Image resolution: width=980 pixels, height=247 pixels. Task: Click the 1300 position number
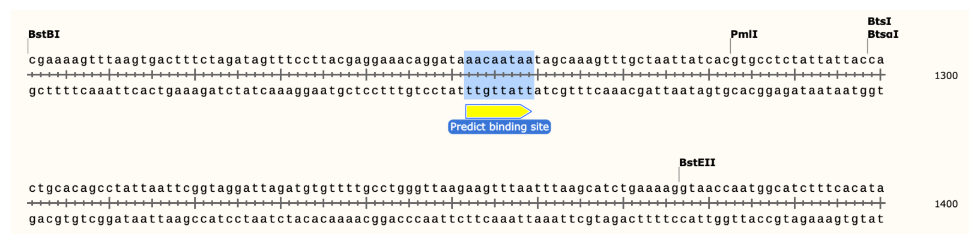[946, 76]
